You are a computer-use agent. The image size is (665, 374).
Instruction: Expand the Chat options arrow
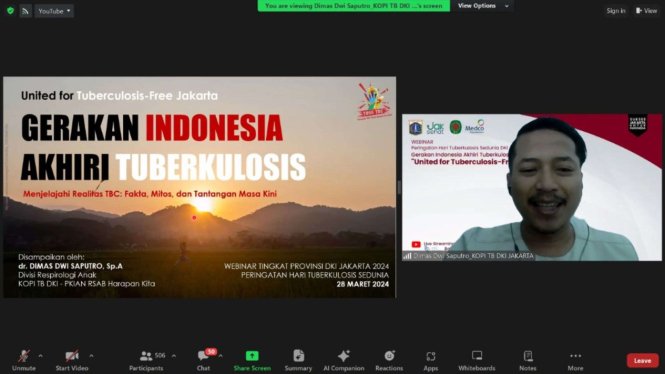click(x=221, y=356)
